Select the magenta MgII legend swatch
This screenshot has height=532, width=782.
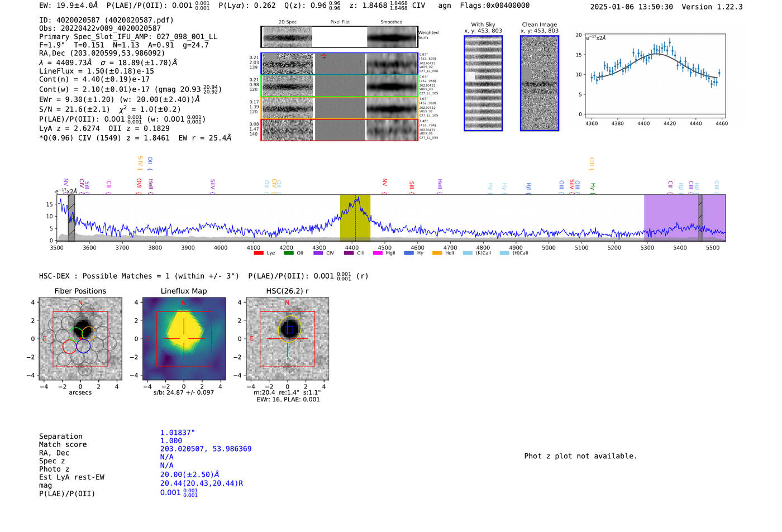coord(378,253)
